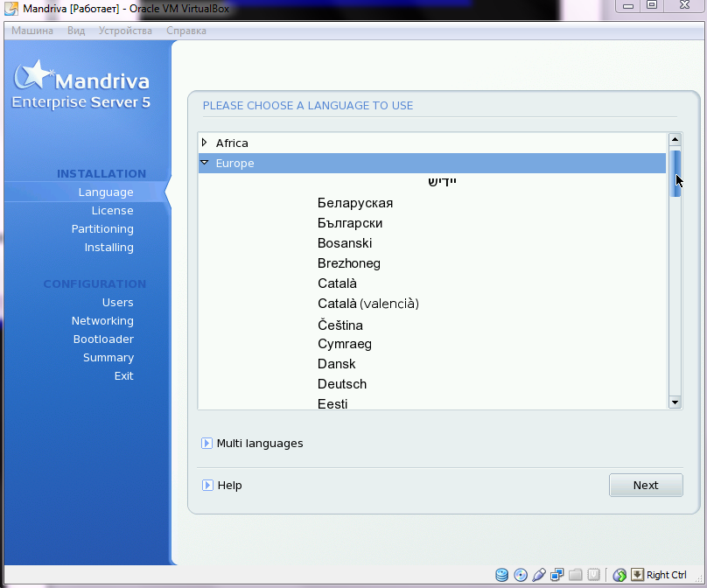
Task: Select the Yiddish language entry
Action: (443, 182)
